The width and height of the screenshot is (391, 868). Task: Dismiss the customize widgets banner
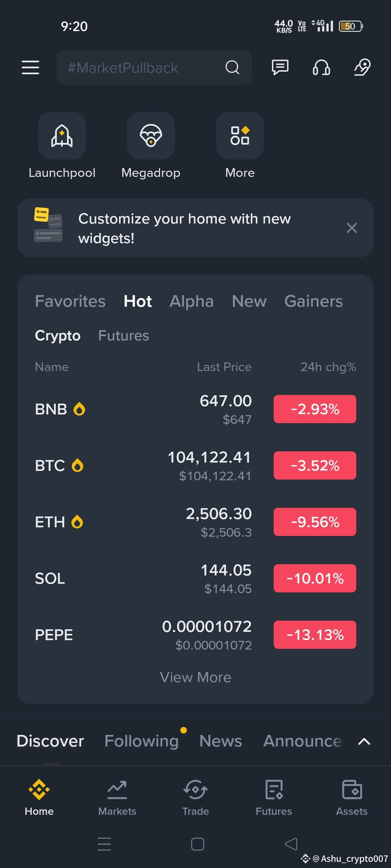(352, 228)
